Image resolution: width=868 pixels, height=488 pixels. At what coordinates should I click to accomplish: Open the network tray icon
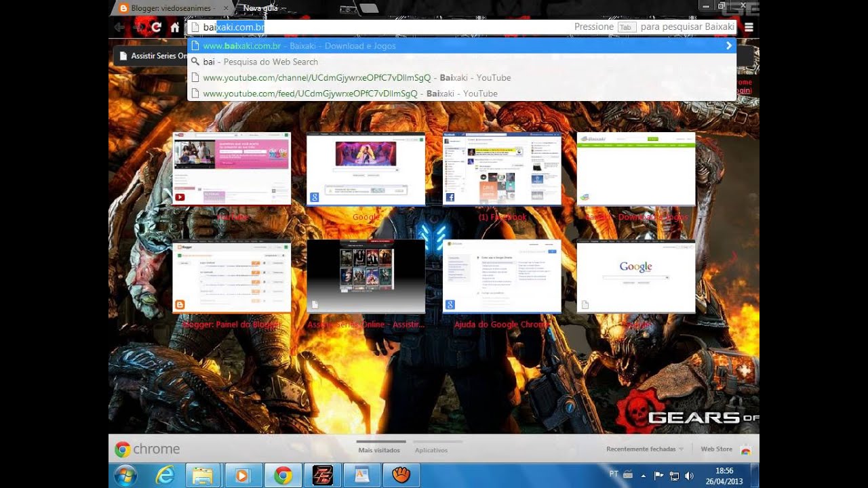pos(674,476)
